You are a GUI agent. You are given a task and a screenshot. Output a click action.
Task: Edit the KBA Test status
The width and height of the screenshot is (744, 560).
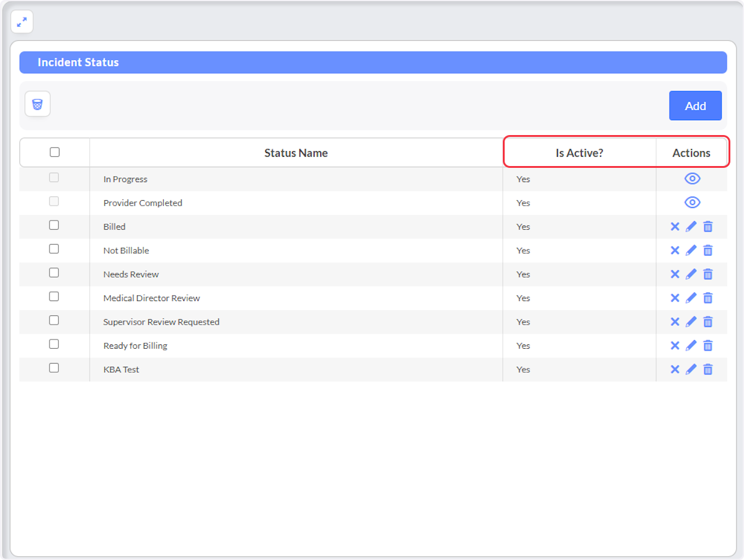point(691,369)
